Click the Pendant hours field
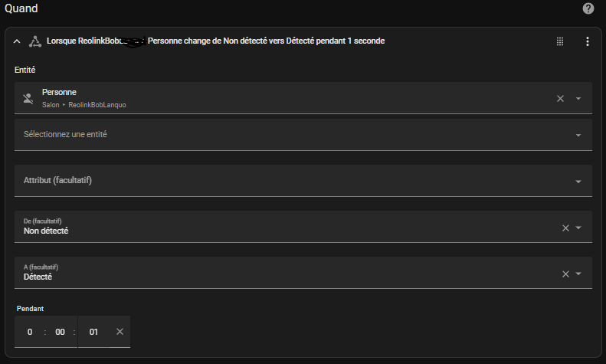 [30, 332]
